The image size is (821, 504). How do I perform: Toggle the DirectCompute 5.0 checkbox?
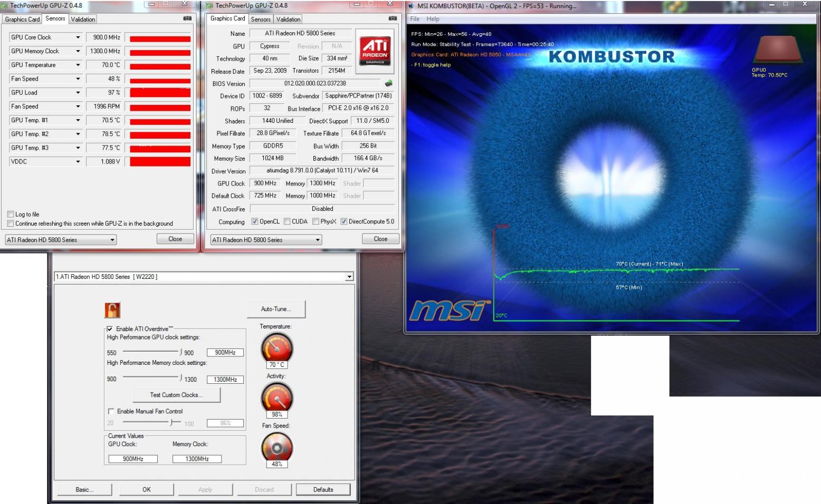click(x=344, y=221)
